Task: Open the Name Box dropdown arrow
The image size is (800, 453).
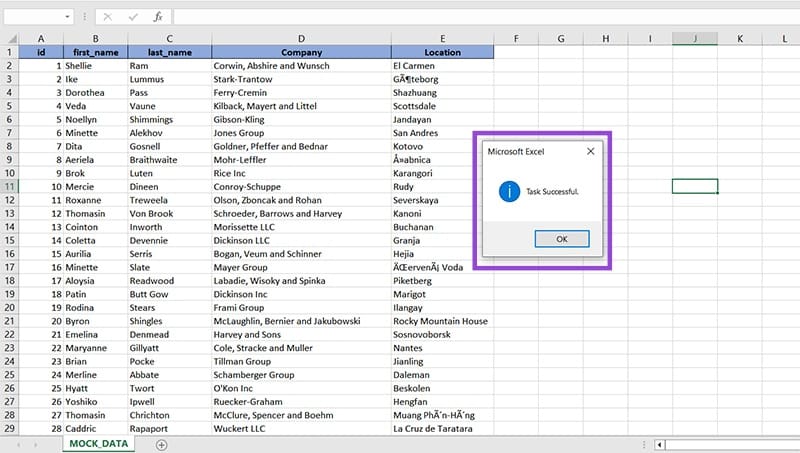Action: pyautogui.click(x=68, y=17)
